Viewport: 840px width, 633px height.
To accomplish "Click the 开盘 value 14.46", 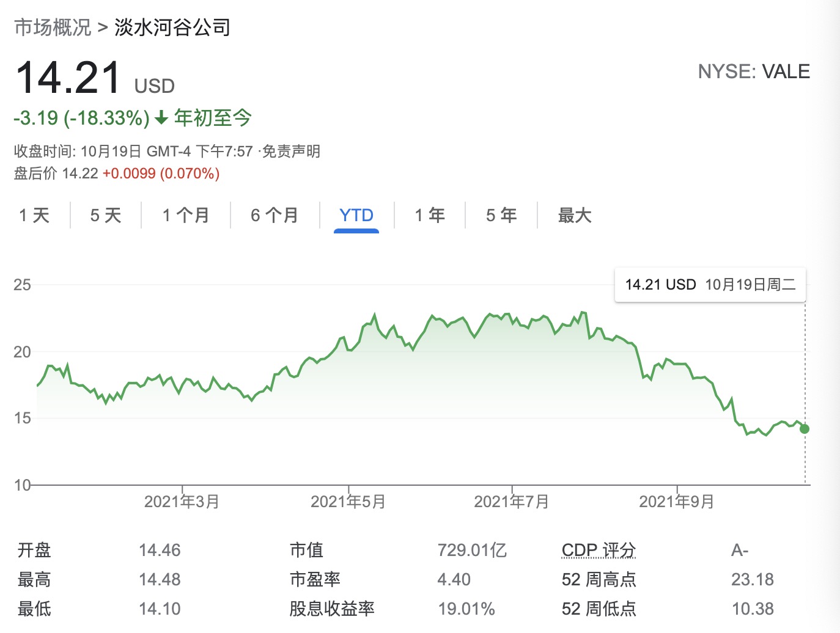I will click(x=160, y=550).
